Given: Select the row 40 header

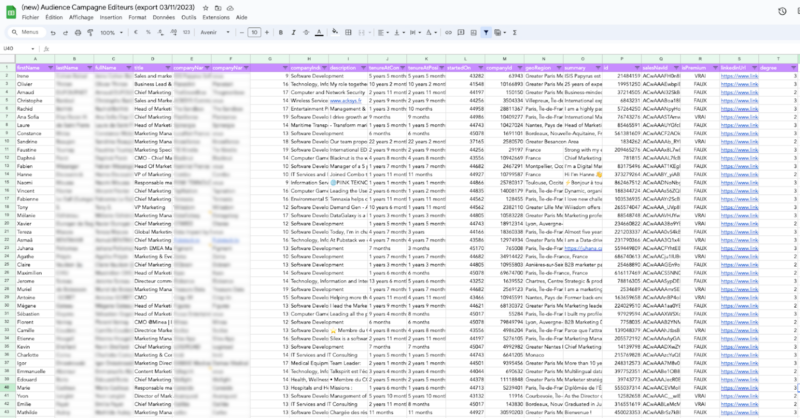Looking at the screenshot, I should pyautogui.click(x=7, y=388).
